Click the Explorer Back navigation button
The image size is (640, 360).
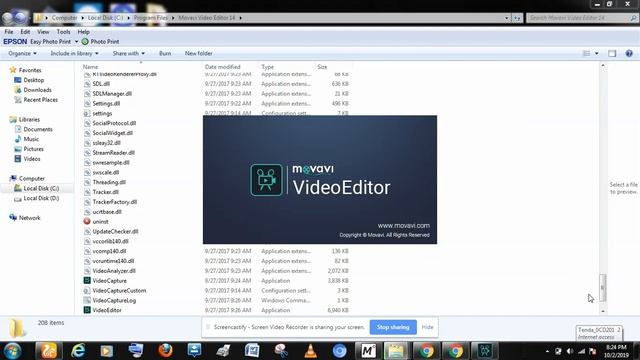tap(7, 18)
